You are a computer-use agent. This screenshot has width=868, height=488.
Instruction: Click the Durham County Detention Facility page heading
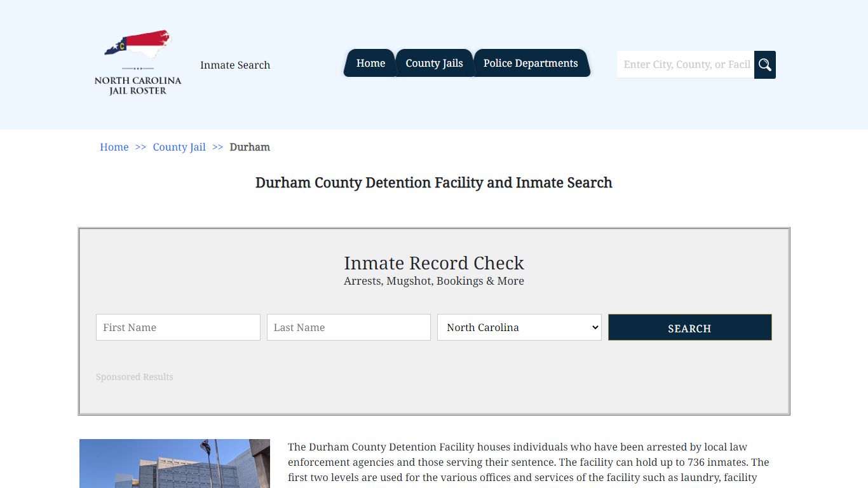point(434,183)
